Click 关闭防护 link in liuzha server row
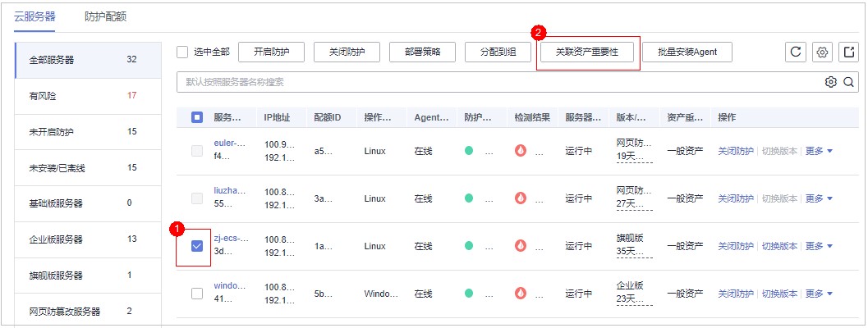 tap(735, 198)
